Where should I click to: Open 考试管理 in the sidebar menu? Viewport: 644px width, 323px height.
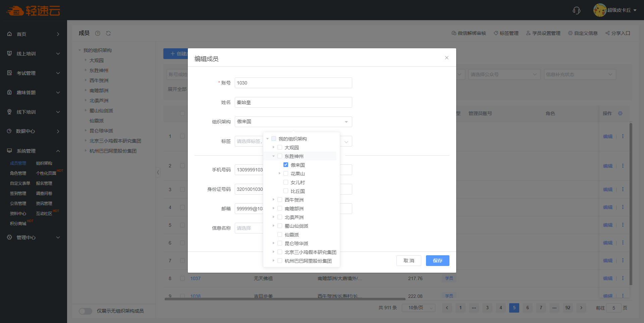(x=34, y=73)
